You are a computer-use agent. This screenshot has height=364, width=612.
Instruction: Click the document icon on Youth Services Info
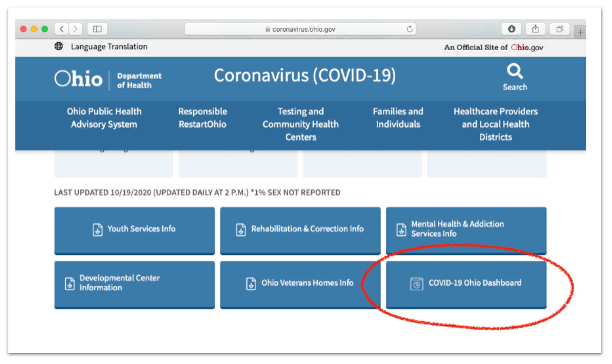(97, 230)
